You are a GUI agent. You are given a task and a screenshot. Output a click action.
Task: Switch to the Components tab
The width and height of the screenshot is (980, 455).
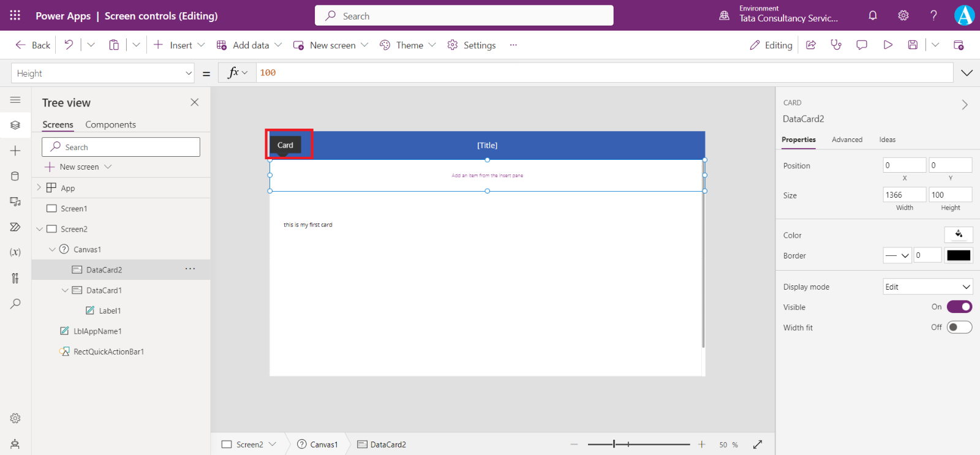pos(110,125)
